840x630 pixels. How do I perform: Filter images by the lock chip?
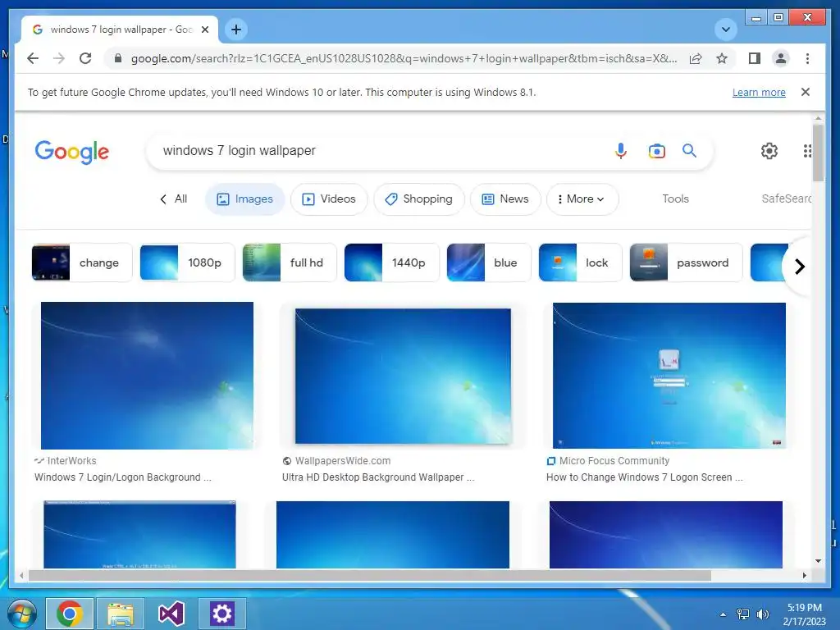click(581, 262)
